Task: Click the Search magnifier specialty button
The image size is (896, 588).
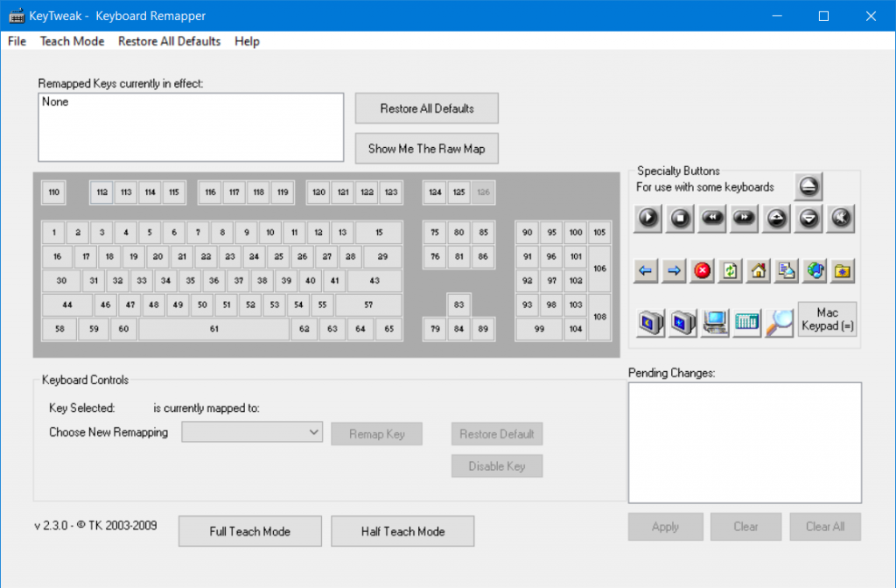Action: pyautogui.click(x=777, y=322)
